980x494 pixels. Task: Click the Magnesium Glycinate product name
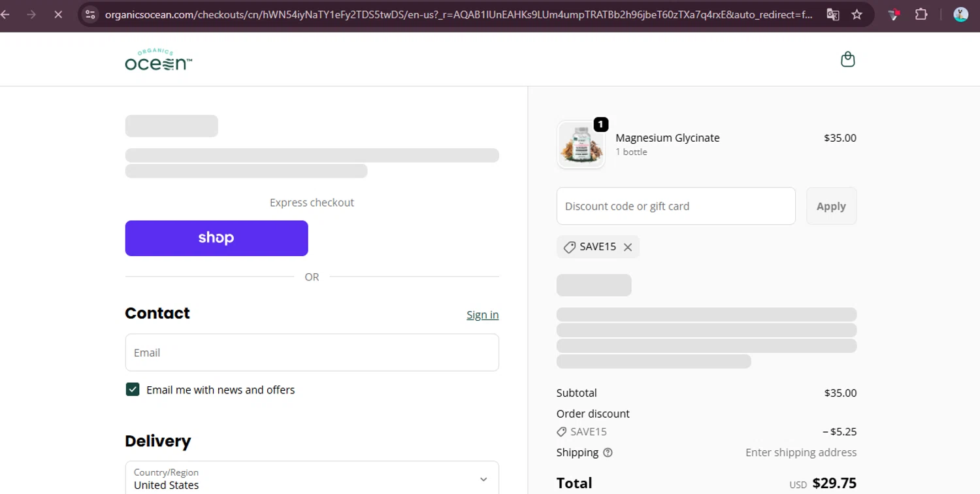click(x=667, y=138)
